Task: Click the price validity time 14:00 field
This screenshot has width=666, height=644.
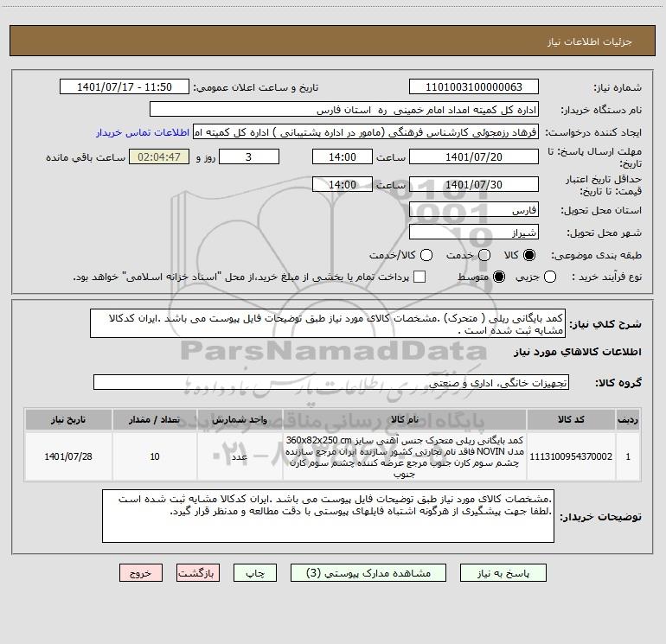Action: tap(343, 184)
